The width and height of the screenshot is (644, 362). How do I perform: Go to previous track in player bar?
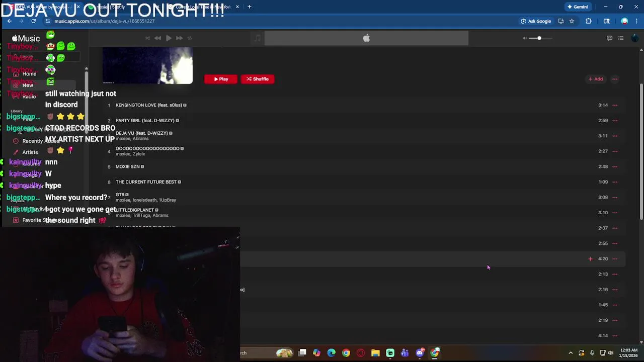tap(157, 38)
